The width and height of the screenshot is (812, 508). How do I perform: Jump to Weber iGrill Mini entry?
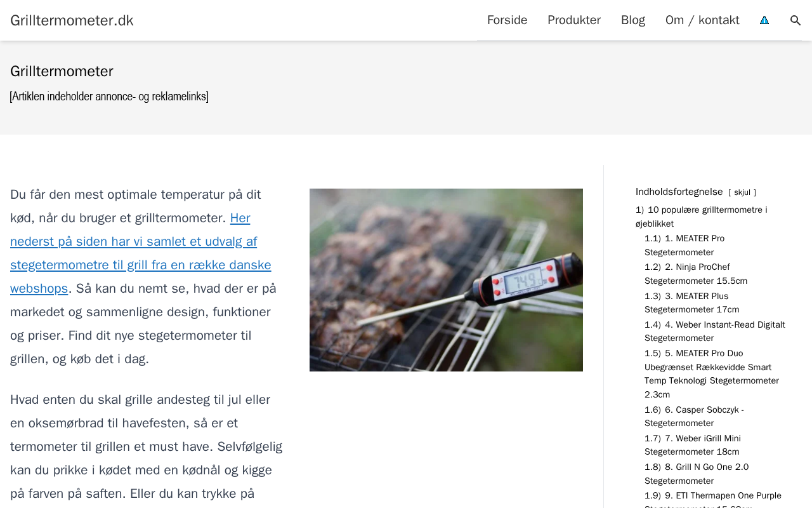click(x=693, y=445)
